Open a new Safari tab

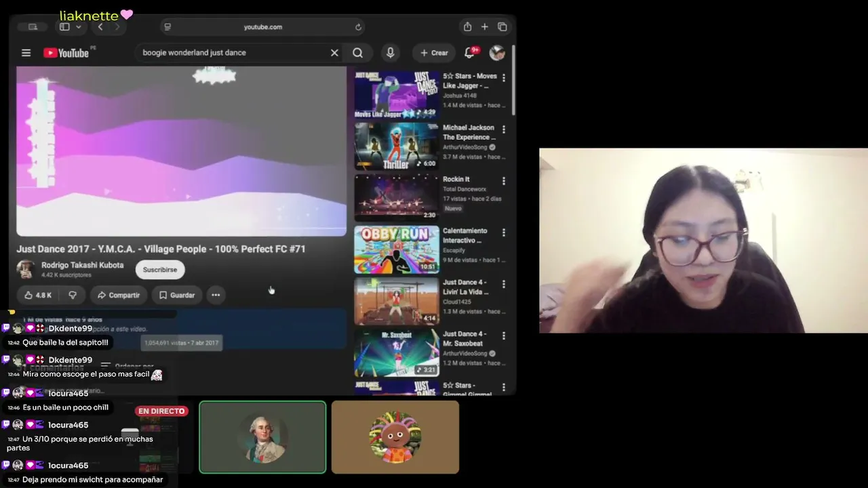(x=485, y=27)
